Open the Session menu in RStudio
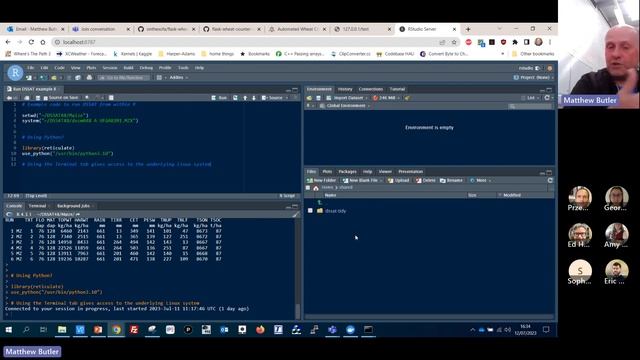 pyautogui.click(x=110, y=68)
